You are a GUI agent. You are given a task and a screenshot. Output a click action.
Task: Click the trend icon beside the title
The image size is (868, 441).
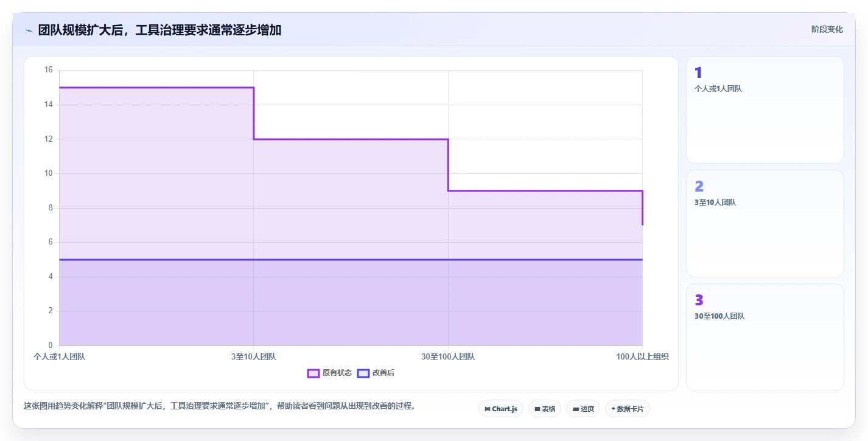pos(29,30)
